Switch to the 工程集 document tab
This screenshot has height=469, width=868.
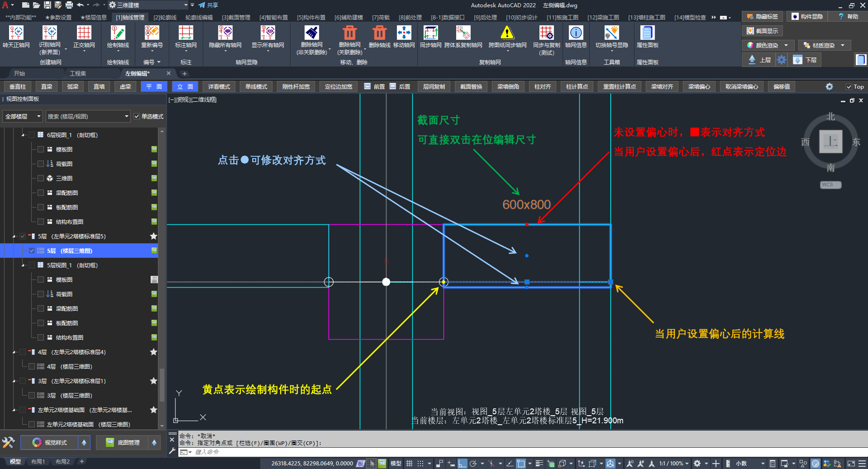click(x=78, y=73)
